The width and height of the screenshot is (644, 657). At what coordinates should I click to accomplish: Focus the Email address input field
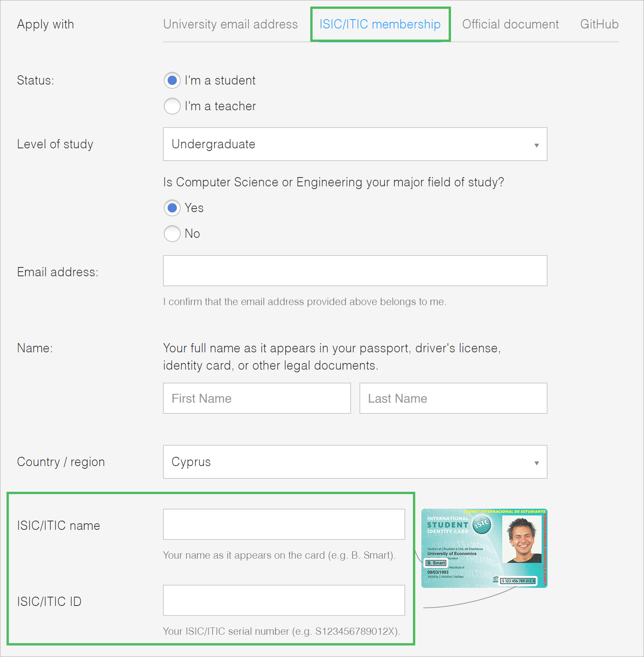tap(354, 271)
